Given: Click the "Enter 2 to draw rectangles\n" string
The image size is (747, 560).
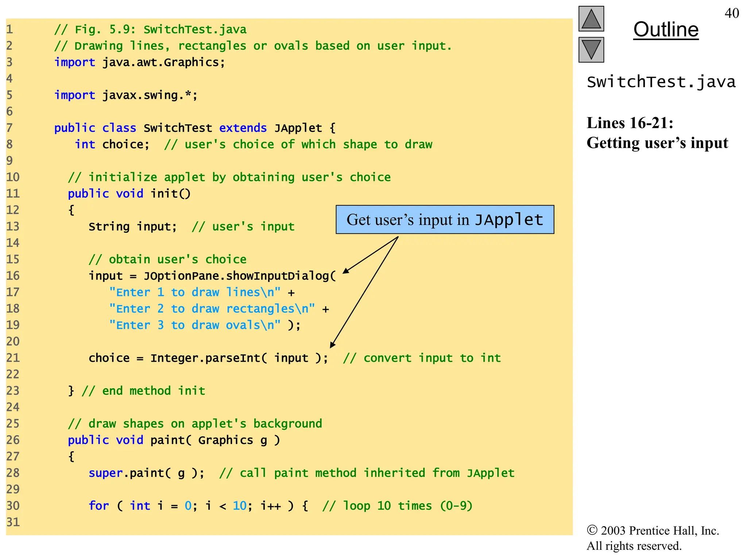Looking at the screenshot, I should coord(212,309).
